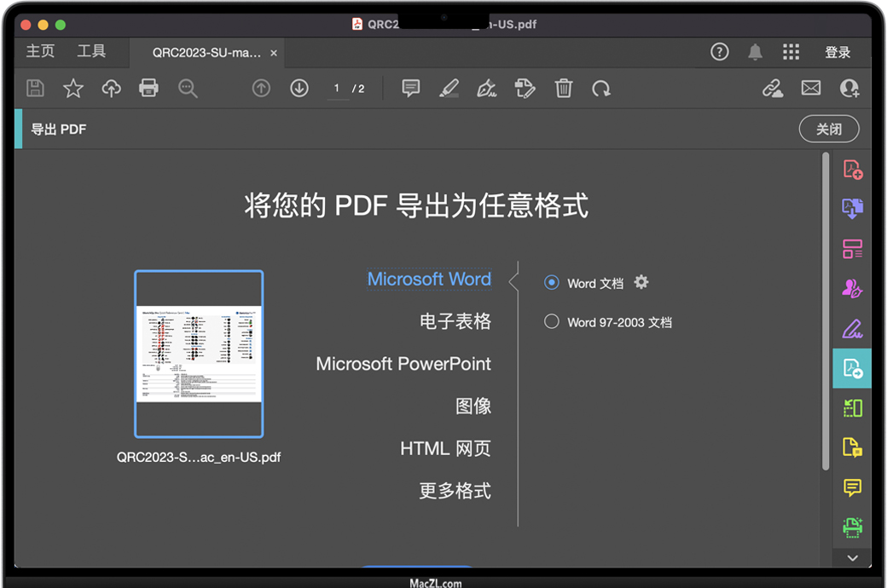Choose 更多格式 export category

[x=455, y=491]
